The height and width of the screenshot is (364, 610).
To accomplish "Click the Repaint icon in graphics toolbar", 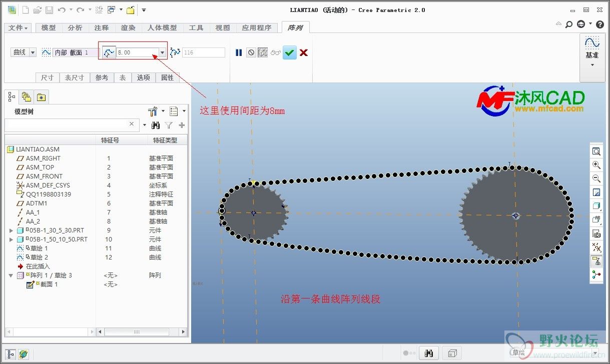I will point(596,192).
